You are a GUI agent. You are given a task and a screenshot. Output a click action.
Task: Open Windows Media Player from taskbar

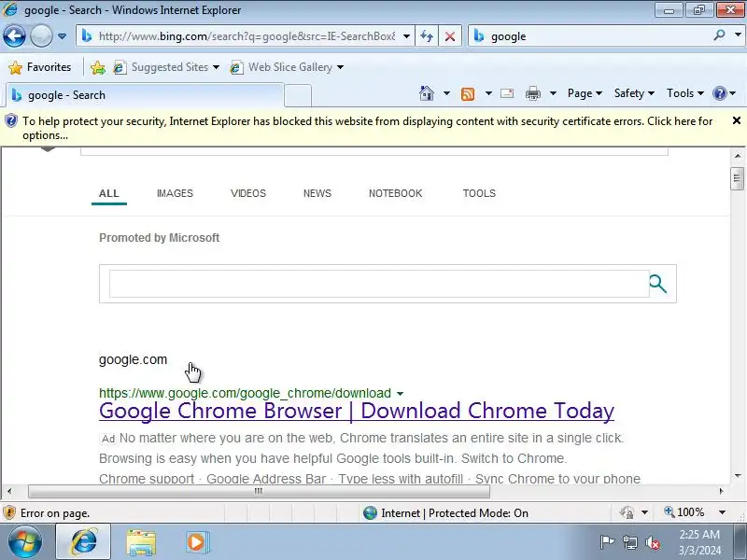197,542
